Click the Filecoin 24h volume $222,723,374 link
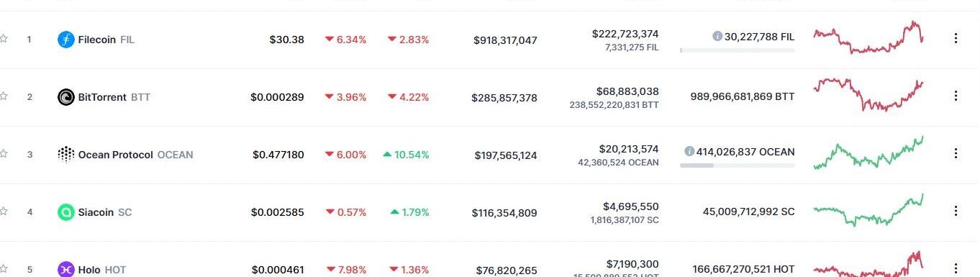Image resolution: width=980 pixels, height=277 pixels. point(625,34)
